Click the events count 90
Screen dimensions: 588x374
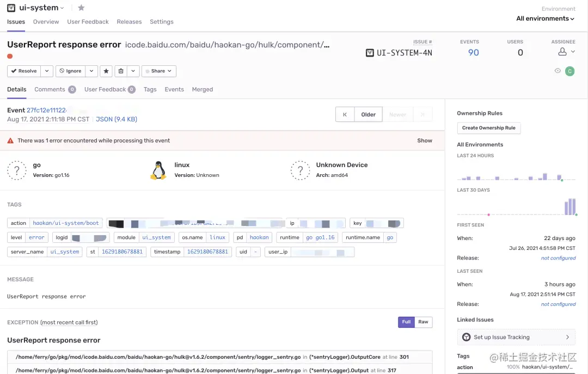(473, 52)
